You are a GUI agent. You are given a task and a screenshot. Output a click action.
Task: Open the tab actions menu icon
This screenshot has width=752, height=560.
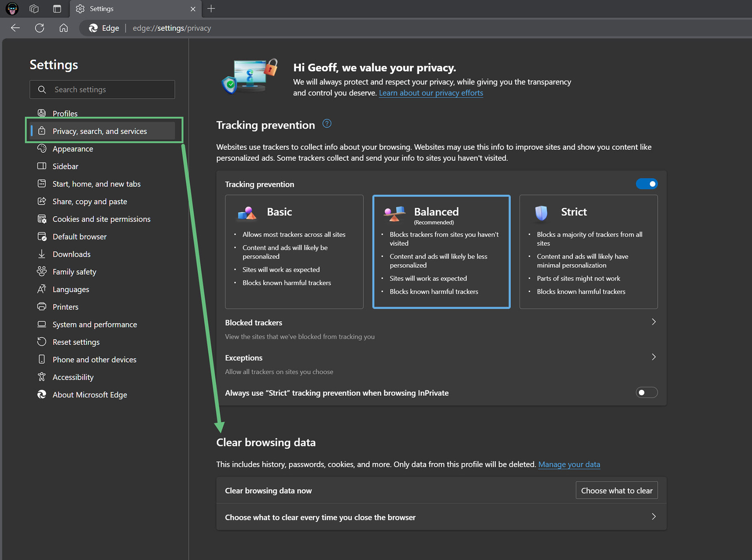pos(57,9)
